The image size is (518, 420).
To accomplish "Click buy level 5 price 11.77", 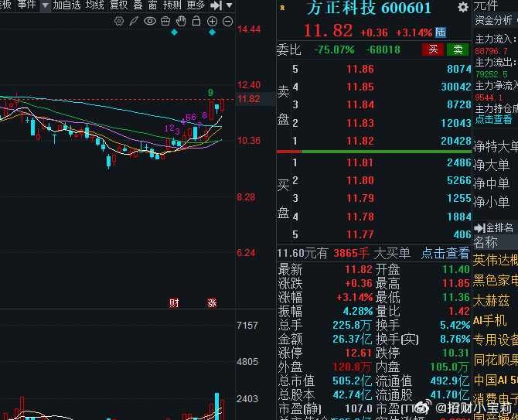I will (360, 234).
